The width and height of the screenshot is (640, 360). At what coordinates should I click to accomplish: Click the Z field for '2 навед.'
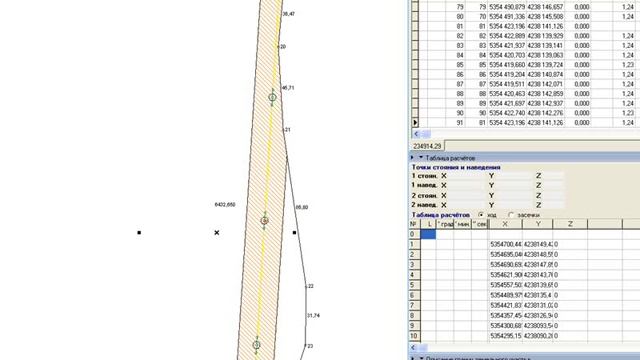coord(553,205)
